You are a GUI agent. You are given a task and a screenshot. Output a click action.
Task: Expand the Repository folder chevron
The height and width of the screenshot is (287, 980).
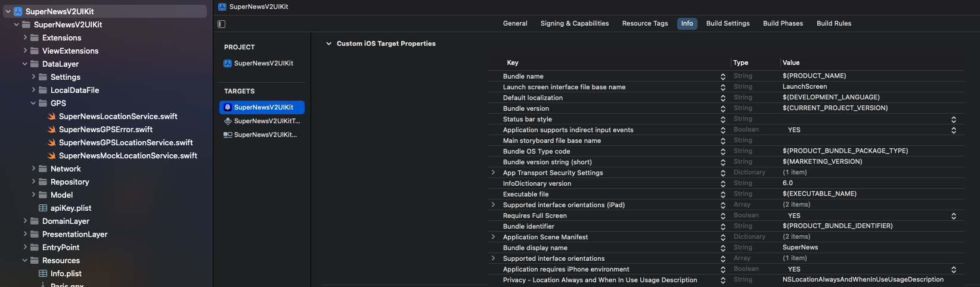(x=33, y=182)
